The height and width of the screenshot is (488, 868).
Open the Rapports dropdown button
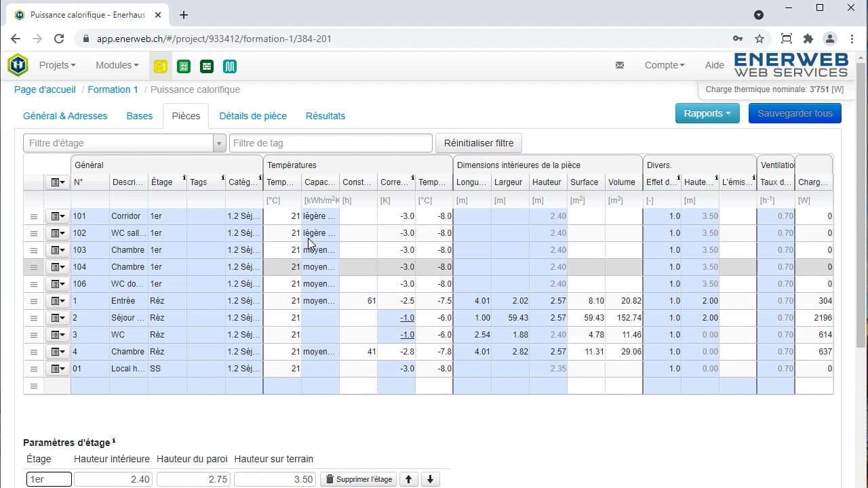(x=707, y=113)
